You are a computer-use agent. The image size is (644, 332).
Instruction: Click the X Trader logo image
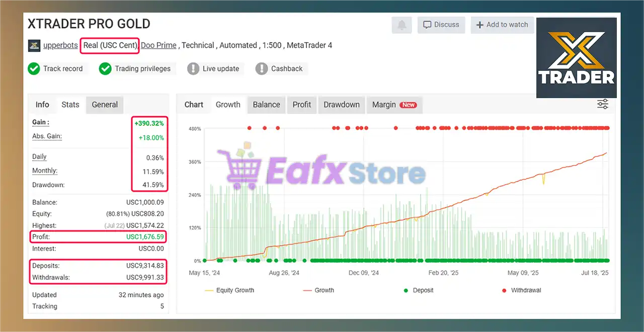pos(577,58)
